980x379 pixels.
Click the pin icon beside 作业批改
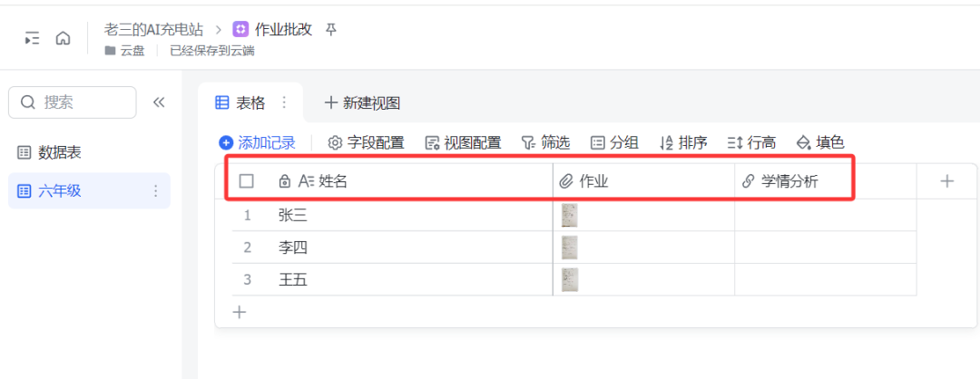coord(331,30)
